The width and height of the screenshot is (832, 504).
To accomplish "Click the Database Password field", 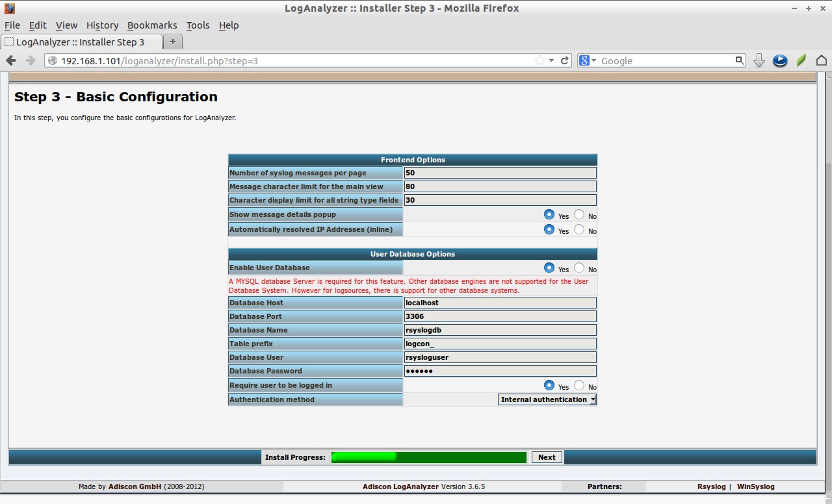I will tap(500, 371).
